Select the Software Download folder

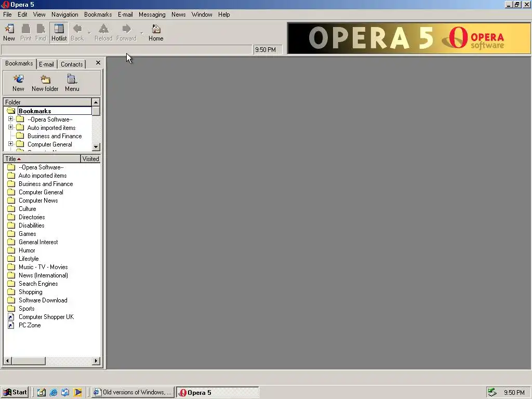pos(43,300)
